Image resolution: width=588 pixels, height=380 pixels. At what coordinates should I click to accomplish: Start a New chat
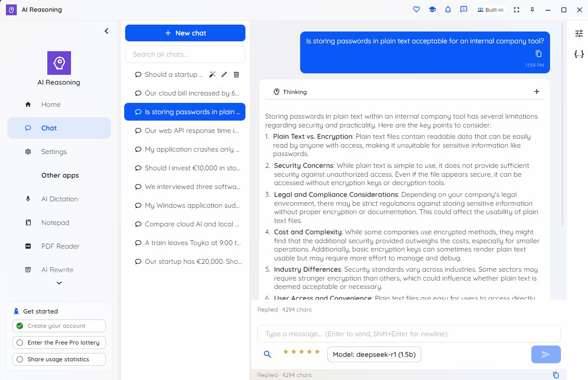pos(185,33)
